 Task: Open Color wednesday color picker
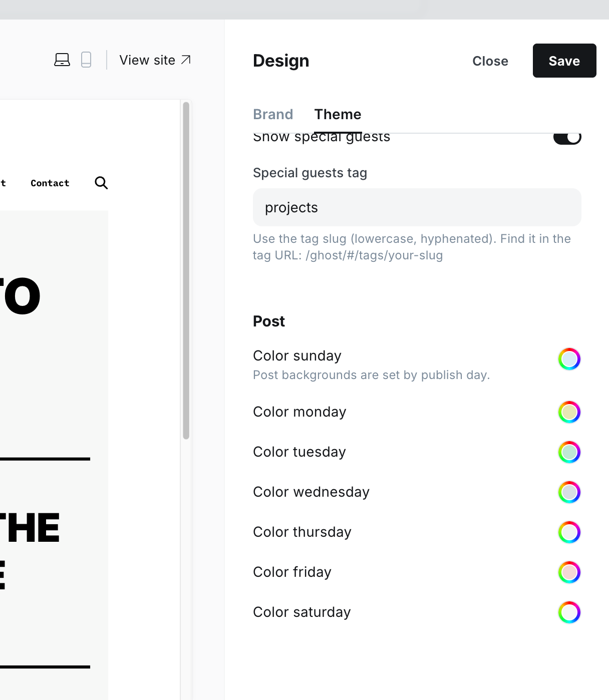click(569, 492)
